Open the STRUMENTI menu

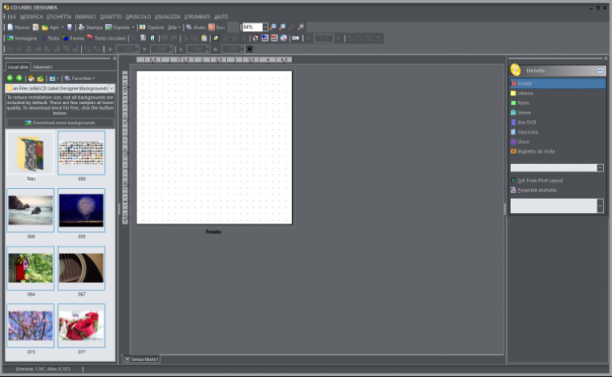(197, 17)
